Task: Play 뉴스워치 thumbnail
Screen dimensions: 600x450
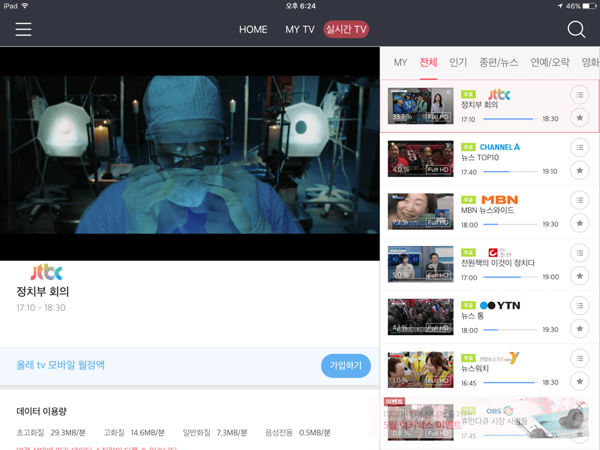Action: point(421,370)
